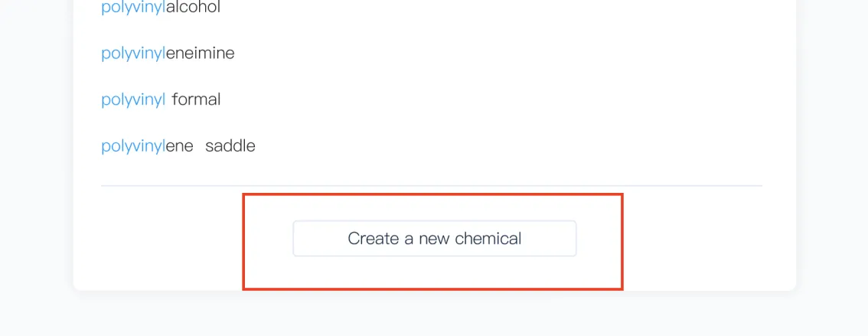
Task: Choose polyvinyleneimine from the results
Action: coord(168,54)
